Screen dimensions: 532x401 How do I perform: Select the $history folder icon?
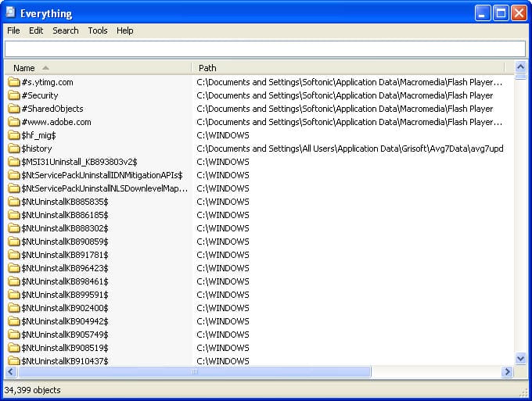[14, 149]
